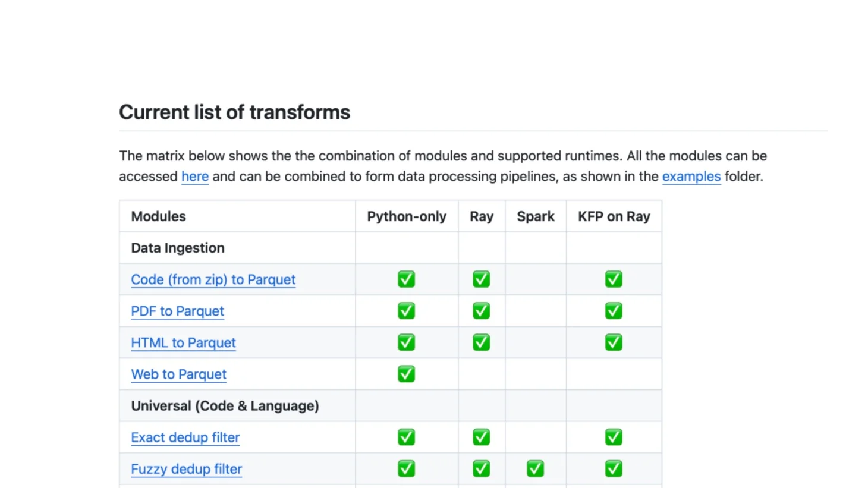
Task: Open the Exact dedup filter link
Action: pyautogui.click(x=185, y=437)
